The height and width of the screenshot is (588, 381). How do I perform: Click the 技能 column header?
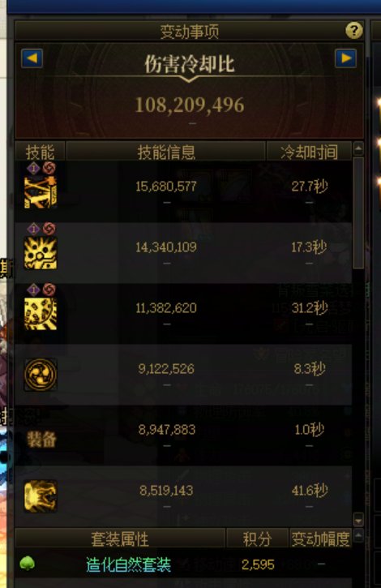coord(40,152)
